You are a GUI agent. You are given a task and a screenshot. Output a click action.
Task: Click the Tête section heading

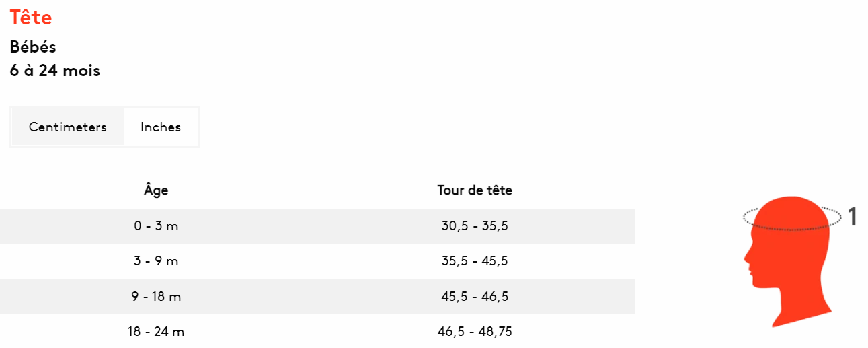(x=31, y=18)
